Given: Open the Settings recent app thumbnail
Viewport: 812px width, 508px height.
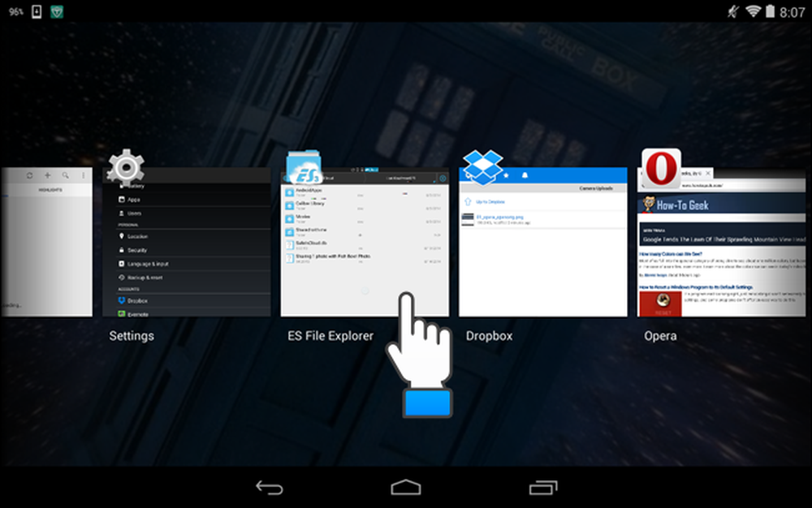Looking at the screenshot, I should click(x=187, y=242).
